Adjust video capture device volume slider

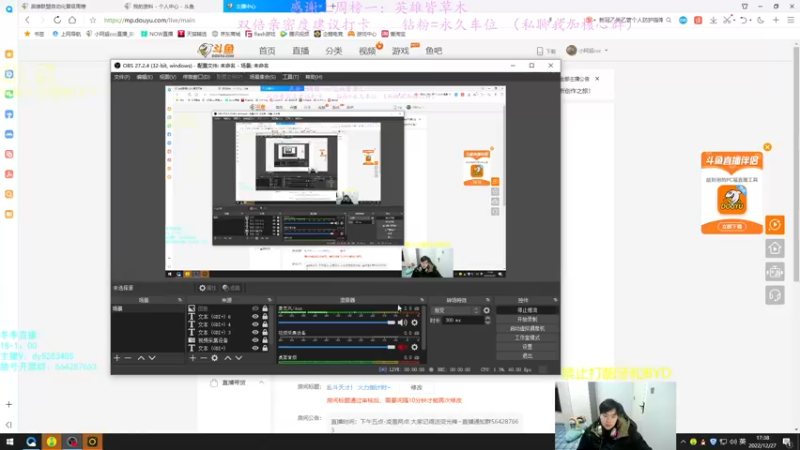[x=337, y=347]
